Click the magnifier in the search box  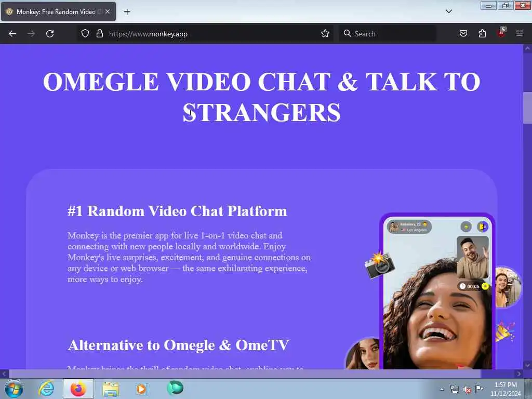pyautogui.click(x=347, y=33)
